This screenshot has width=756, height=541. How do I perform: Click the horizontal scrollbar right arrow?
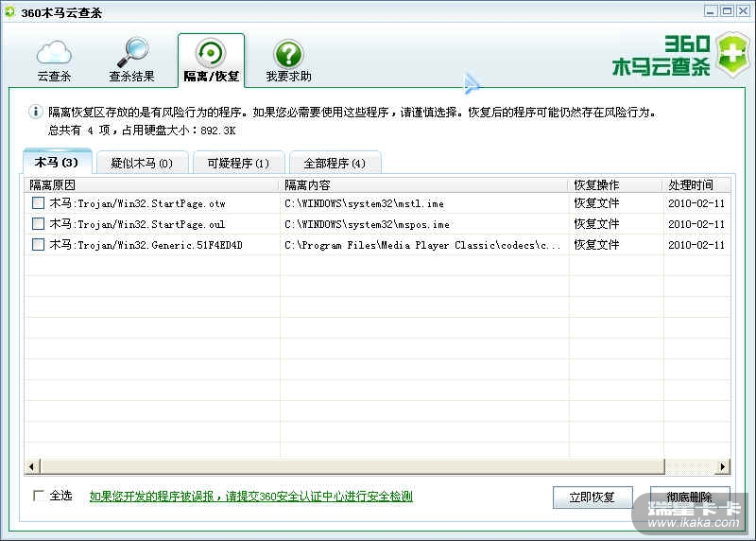point(722,466)
